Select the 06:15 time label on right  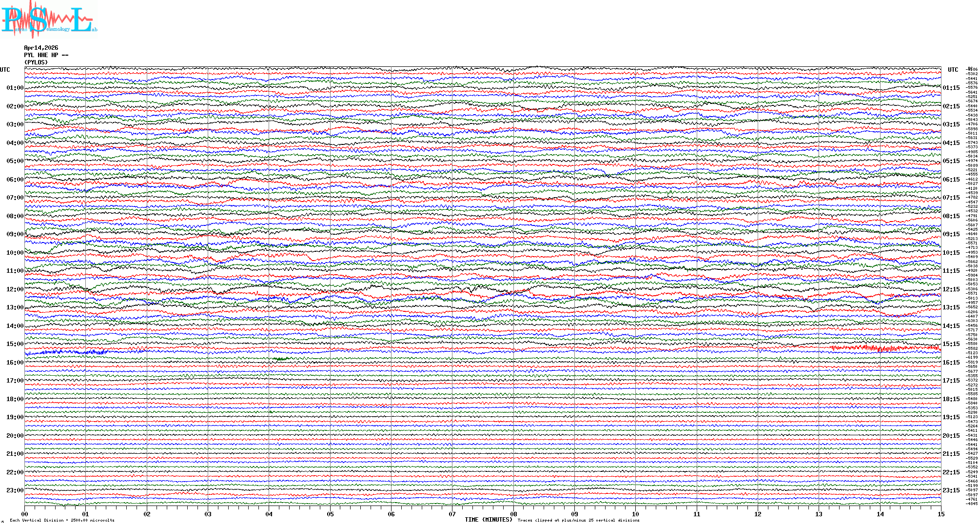click(951, 180)
